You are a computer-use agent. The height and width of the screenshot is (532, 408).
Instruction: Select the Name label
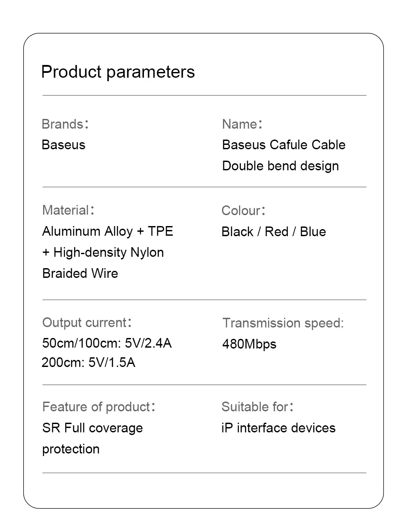pyautogui.click(x=242, y=124)
